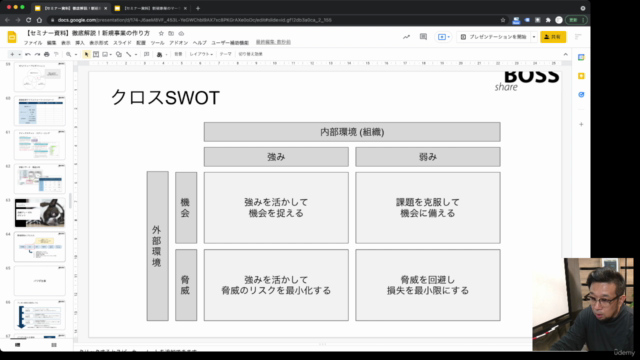Open the 表示形式 menu
640x360 pixels.
coord(99,43)
